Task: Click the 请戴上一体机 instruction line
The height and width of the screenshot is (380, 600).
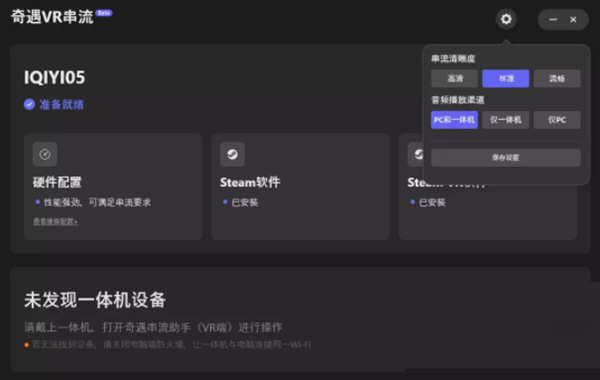Action: pyautogui.click(x=153, y=327)
